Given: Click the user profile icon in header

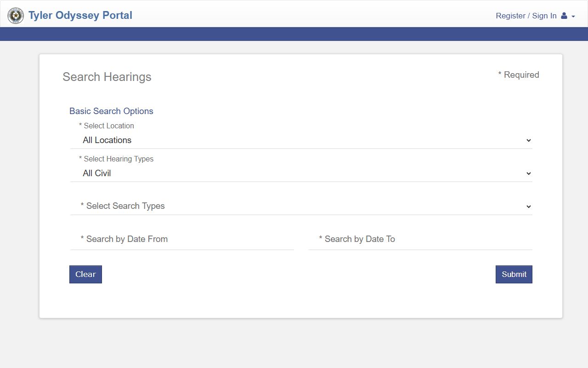Looking at the screenshot, I should click(x=564, y=16).
